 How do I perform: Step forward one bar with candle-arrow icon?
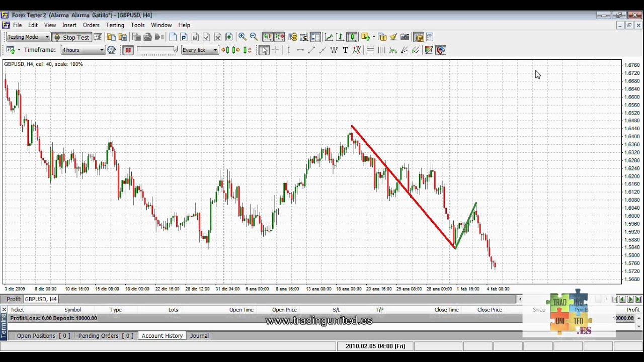236,50
